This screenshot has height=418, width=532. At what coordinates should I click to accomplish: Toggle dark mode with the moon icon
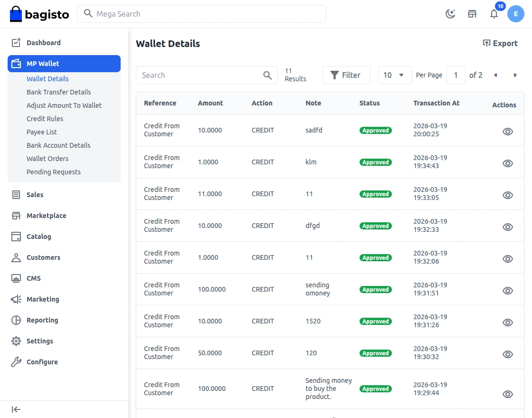(x=450, y=14)
